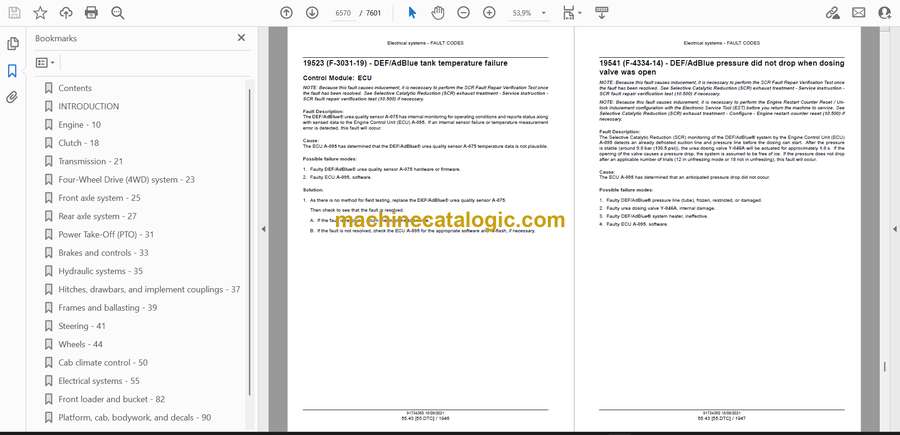Click the read mode keyboard icon
The image size is (900, 435).
click(602, 13)
